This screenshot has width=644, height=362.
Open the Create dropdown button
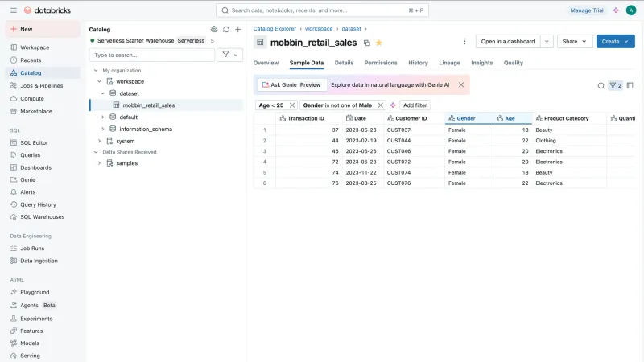point(615,42)
